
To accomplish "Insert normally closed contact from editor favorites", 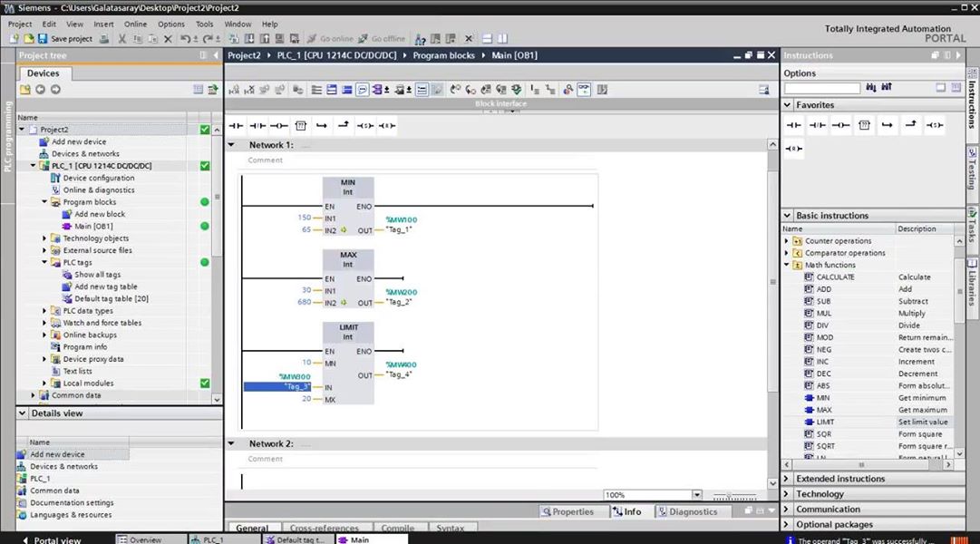I will [x=257, y=126].
